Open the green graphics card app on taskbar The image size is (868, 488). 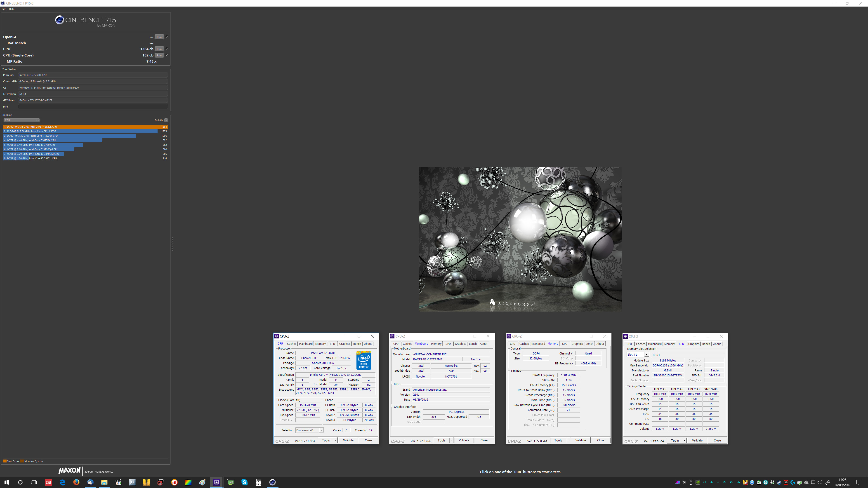coord(231,482)
